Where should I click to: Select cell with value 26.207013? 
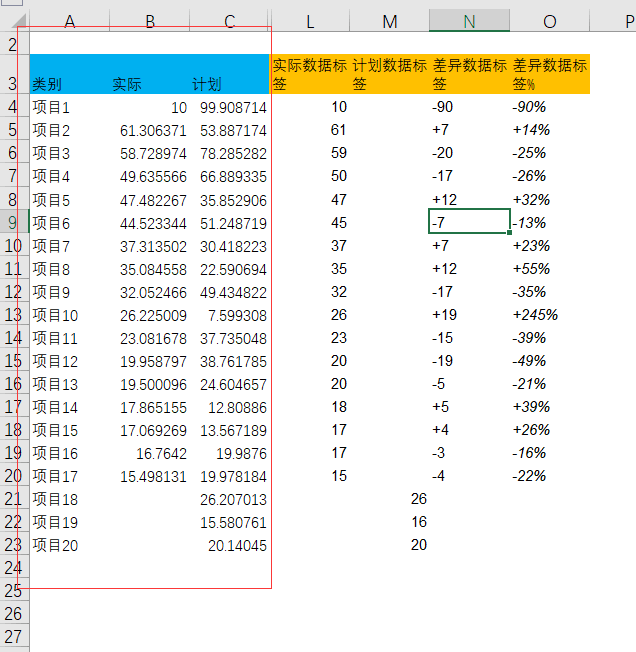coord(229,499)
